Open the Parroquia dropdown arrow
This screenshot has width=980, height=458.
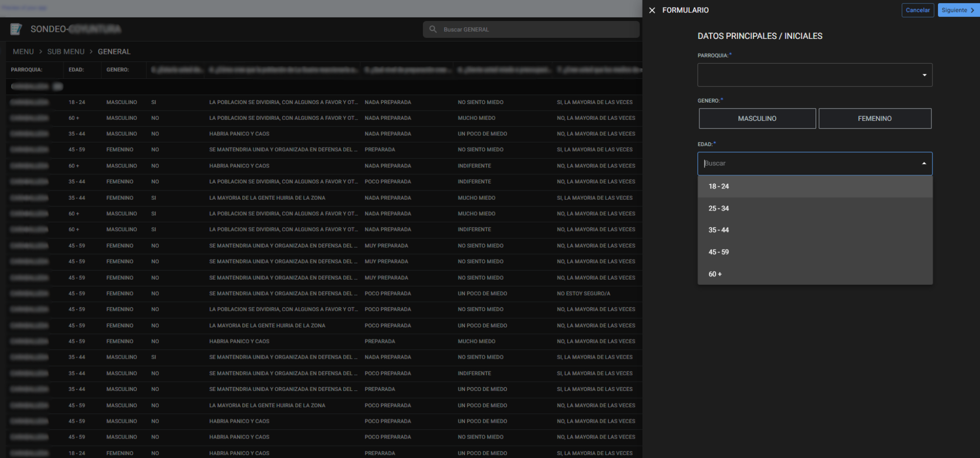tap(924, 75)
